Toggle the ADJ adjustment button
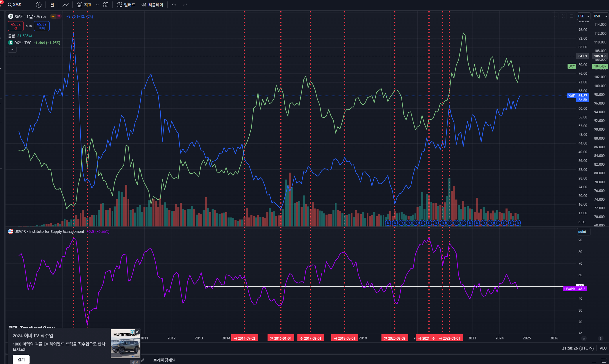Image resolution: width=609 pixels, height=364 pixels. [x=603, y=348]
